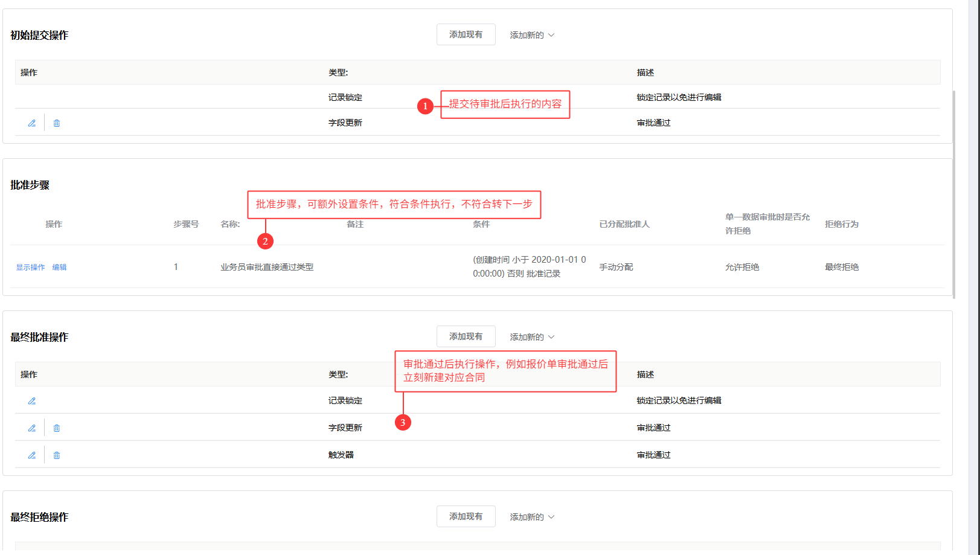Edit the 触发器 action in 最终批准操作
This screenshot has width=980, height=555.
pos(32,455)
